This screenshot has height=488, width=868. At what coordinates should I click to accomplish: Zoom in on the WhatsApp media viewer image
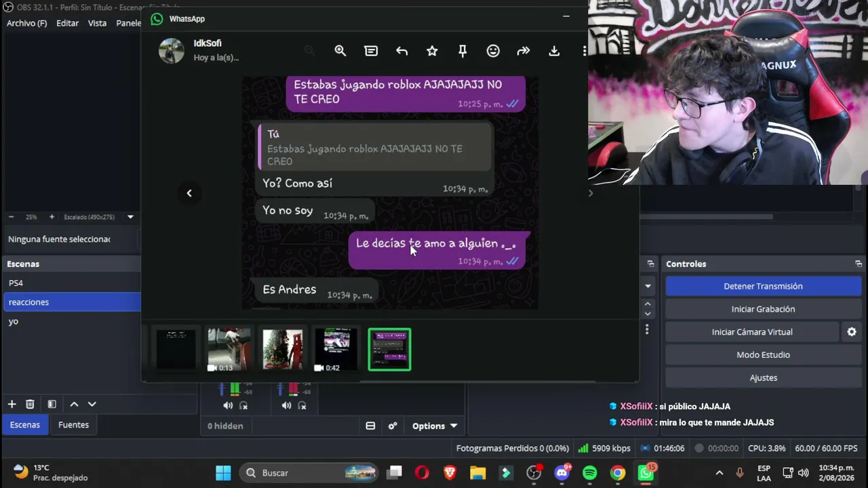click(340, 51)
